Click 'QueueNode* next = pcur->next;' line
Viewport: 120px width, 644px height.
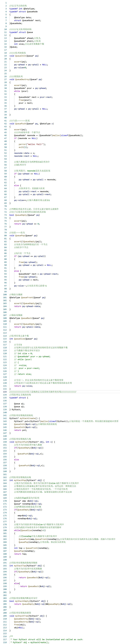[x=36, y=97]
